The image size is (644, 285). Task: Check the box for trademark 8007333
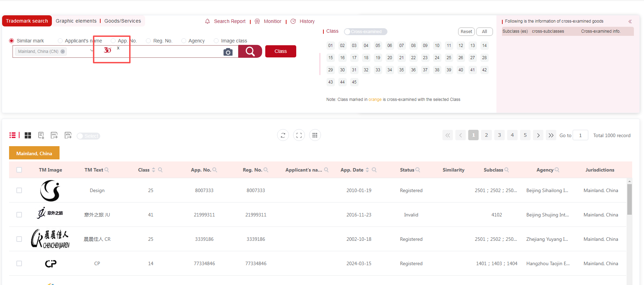tap(19, 190)
